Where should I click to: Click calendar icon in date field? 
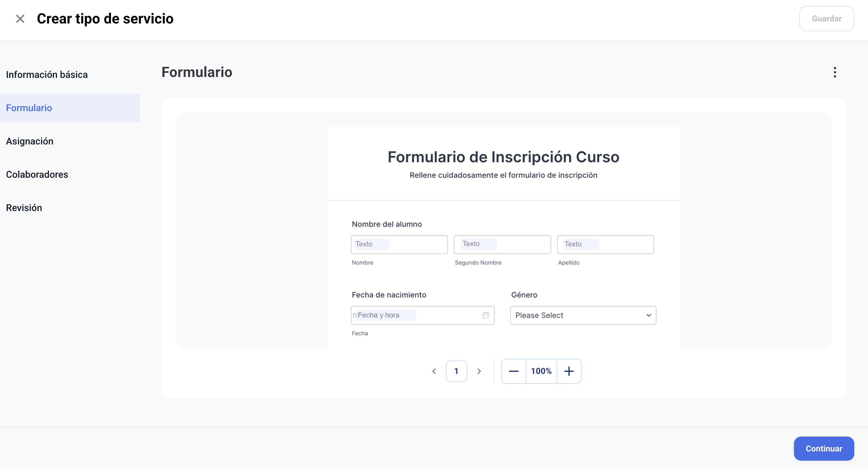[x=485, y=315]
